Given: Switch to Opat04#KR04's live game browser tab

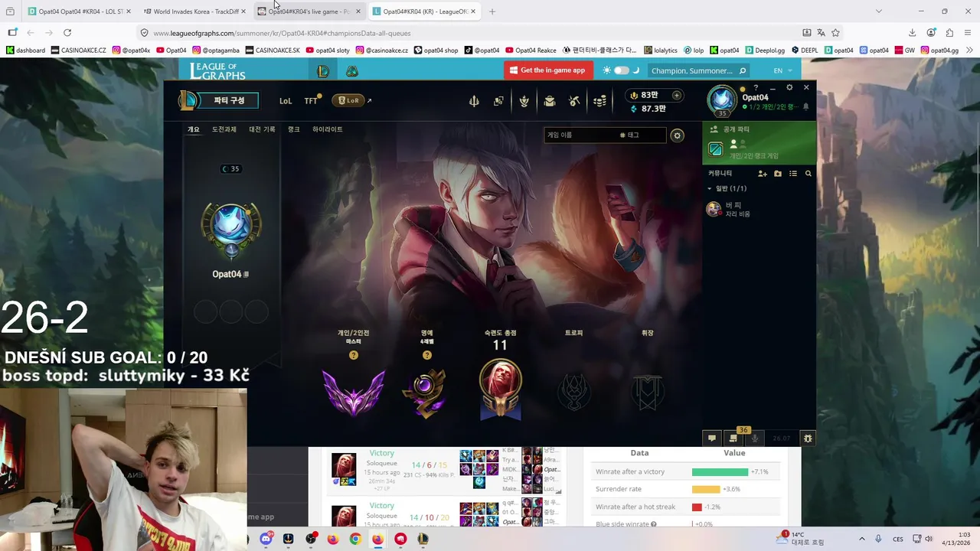Looking at the screenshot, I should click(309, 11).
